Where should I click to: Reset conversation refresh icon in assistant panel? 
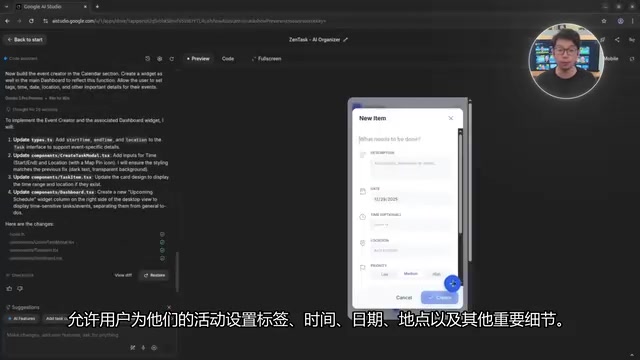[172, 59]
